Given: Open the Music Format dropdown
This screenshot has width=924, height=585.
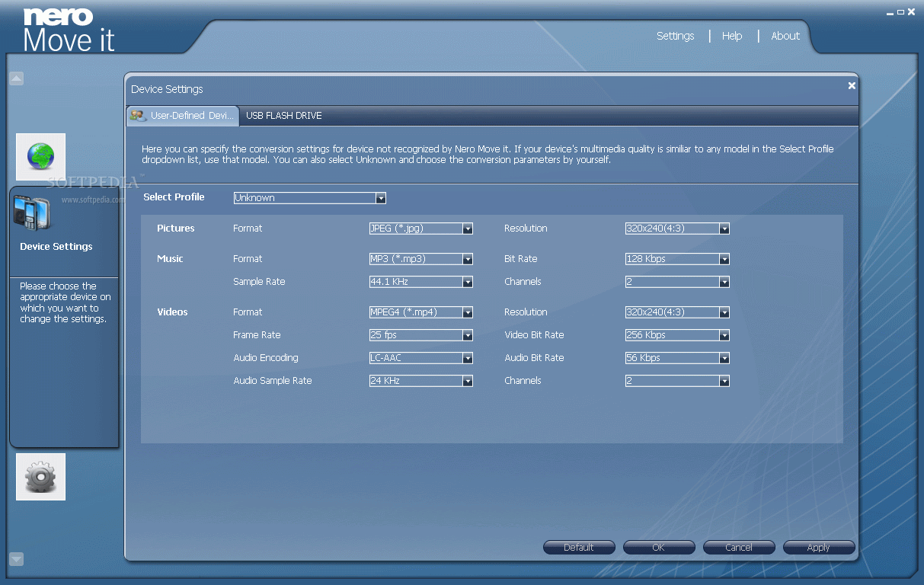Looking at the screenshot, I should coord(421,259).
